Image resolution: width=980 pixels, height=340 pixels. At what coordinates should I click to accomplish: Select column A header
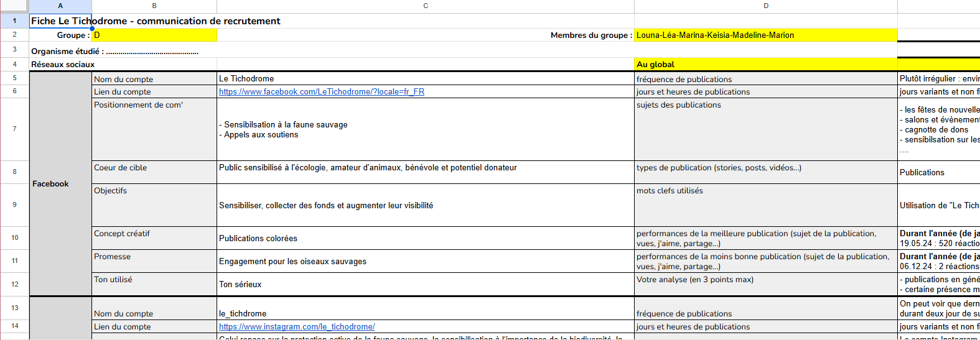(60, 6)
